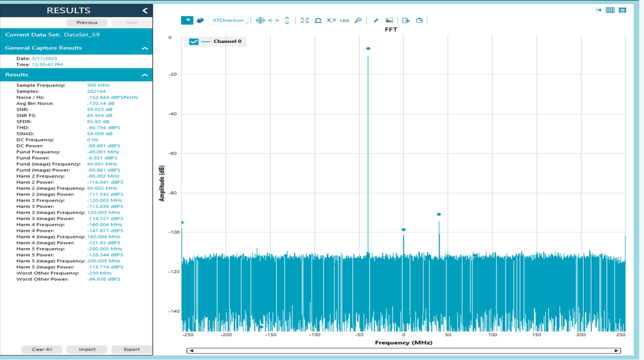Click the Fund Frequency value -40.001 MHz

[103, 151]
